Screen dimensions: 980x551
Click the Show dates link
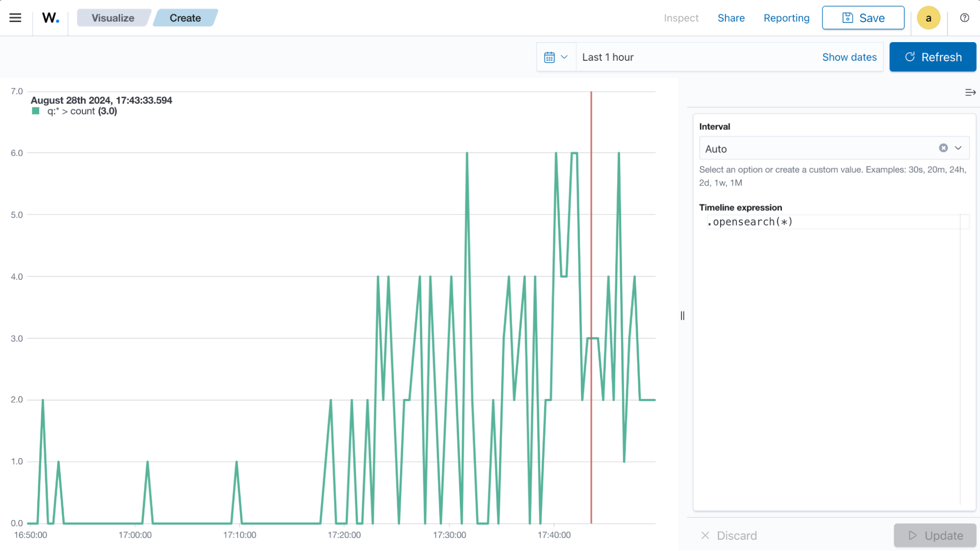pos(849,57)
